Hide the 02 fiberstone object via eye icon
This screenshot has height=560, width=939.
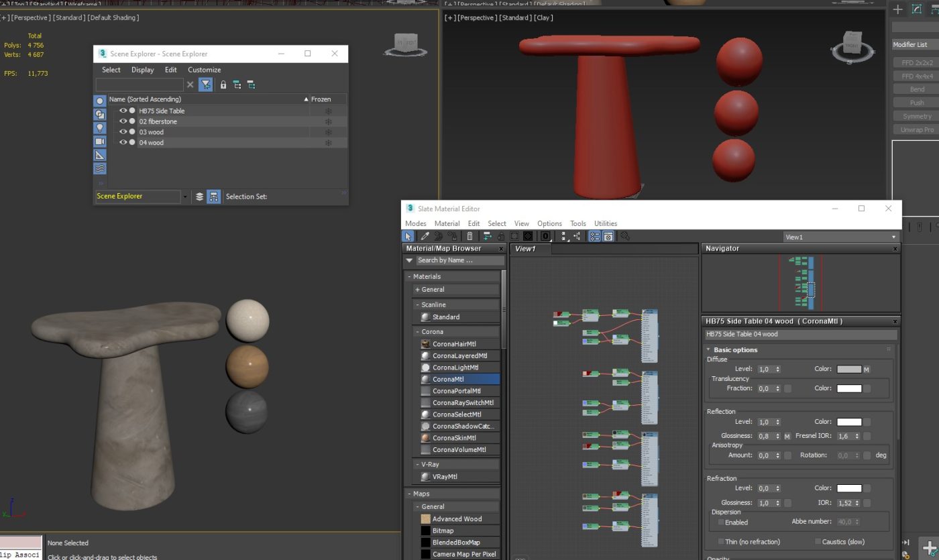click(x=123, y=121)
